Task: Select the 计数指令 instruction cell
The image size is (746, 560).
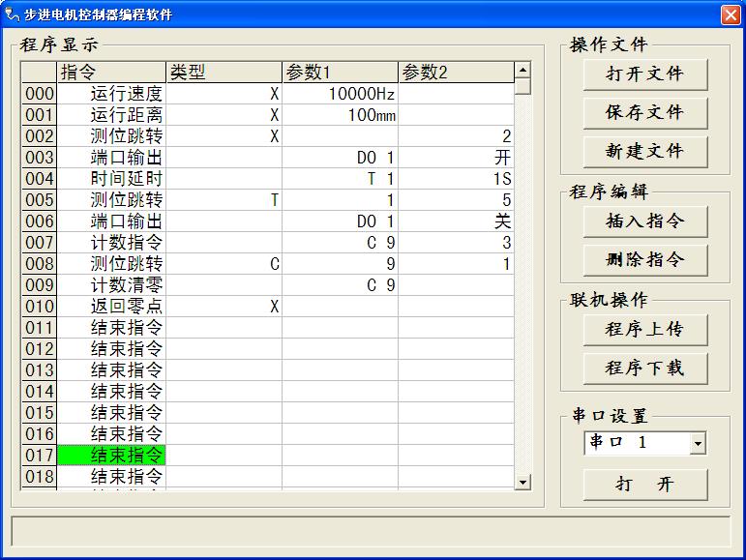Action: click(x=111, y=243)
